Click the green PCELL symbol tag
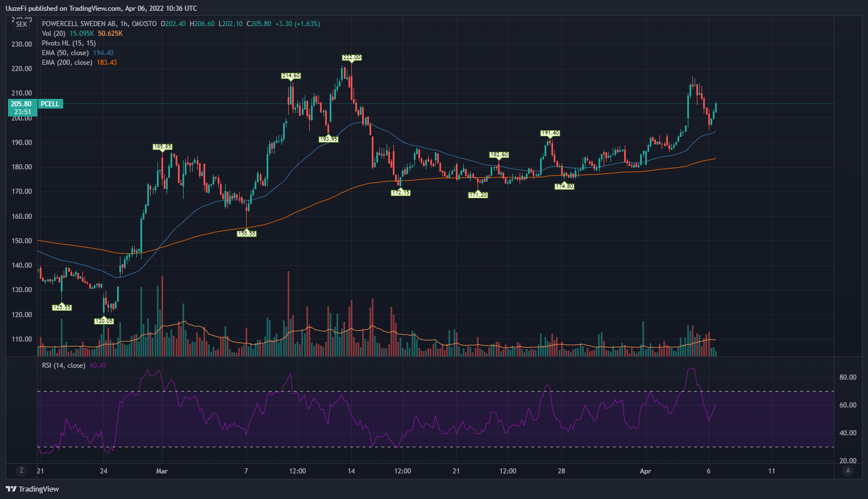Viewport: 868px width, 499px height. click(x=50, y=104)
